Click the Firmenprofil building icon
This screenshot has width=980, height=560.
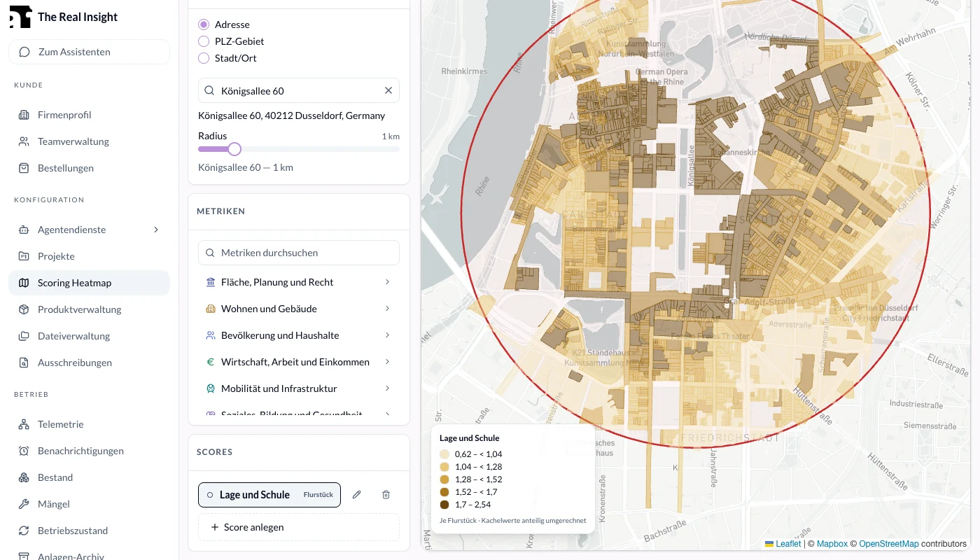[24, 115]
